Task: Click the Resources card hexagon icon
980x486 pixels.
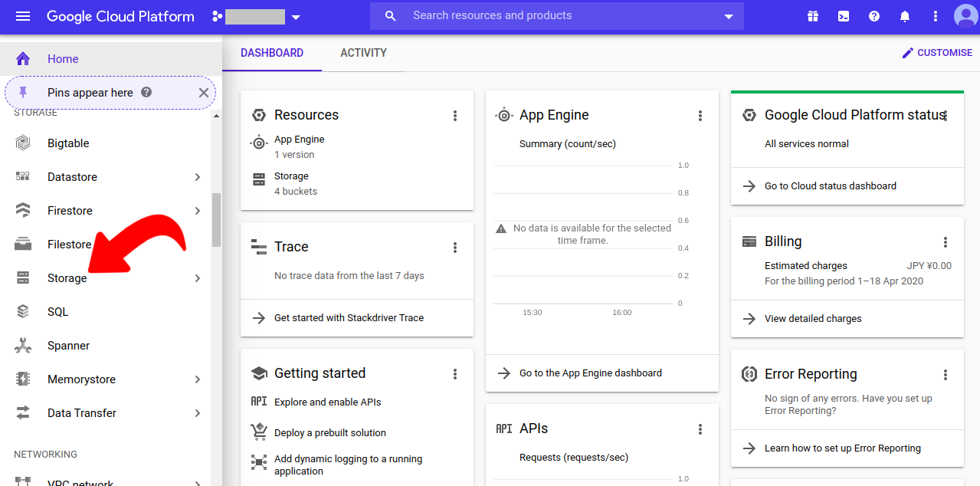Action: click(259, 115)
